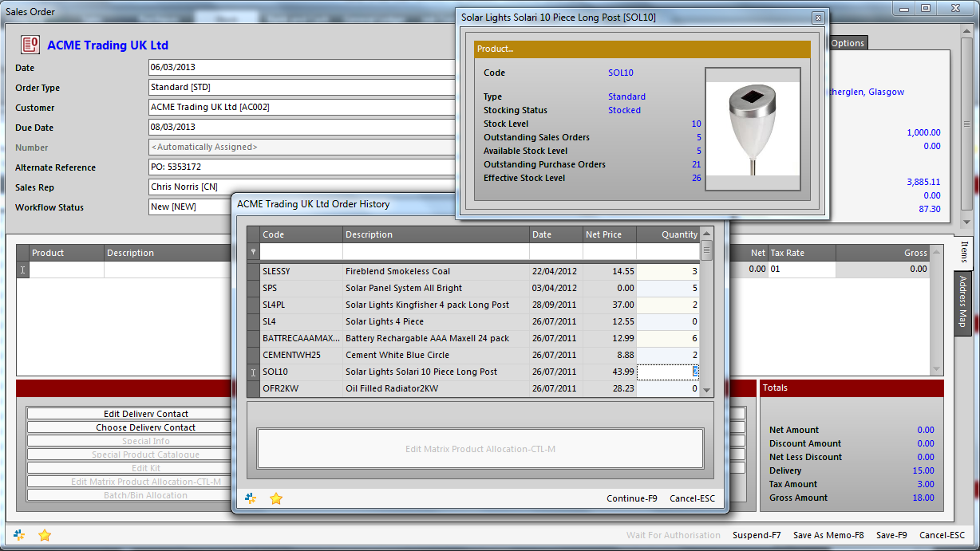The image size is (980, 551).
Task: Click the Tax Rate column header in the Items grid
Action: (801, 253)
